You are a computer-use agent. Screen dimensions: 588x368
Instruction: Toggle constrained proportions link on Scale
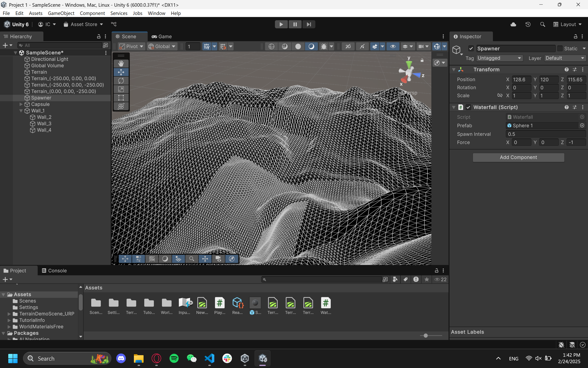(x=500, y=95)
